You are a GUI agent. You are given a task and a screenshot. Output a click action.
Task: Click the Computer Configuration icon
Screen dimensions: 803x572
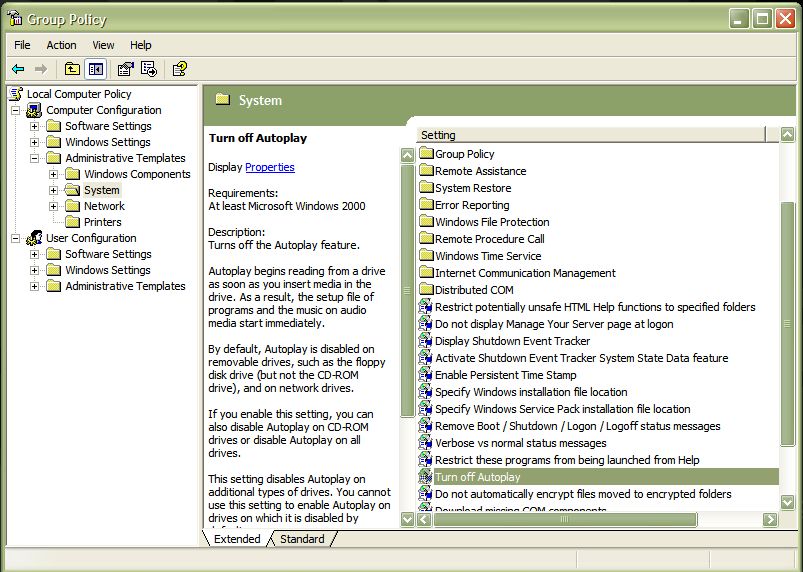[x=34, y=110]
